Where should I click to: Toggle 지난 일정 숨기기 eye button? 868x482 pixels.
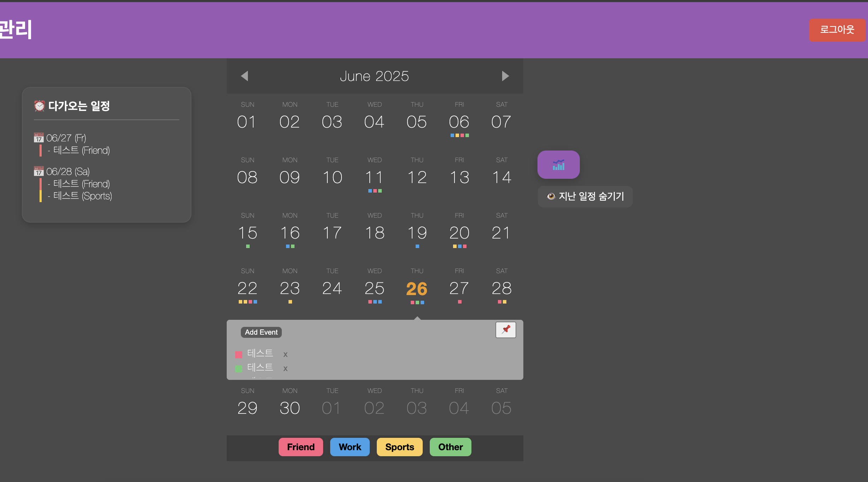(585, 196)
